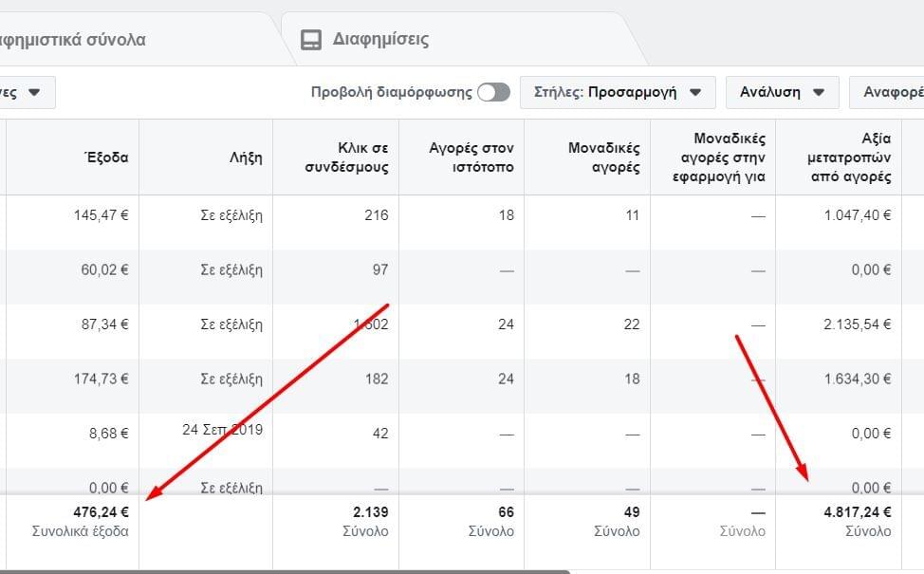
Task: Click the Αγορές στον ιστότοπο header
Action: [471, 157]
